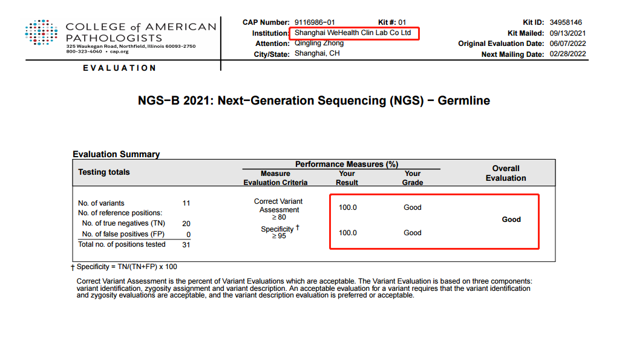This screenshot has height=364, width=628.
Task: Click the CAP Number value 9116986-01
Action: (x=315, y=22)
